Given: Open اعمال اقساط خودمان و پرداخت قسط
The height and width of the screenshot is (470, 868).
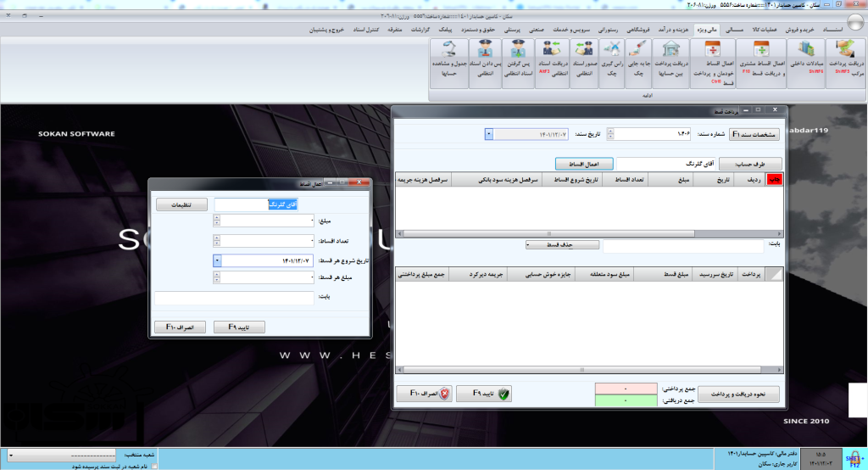Looking at the screenshot, I should [713, 63].
